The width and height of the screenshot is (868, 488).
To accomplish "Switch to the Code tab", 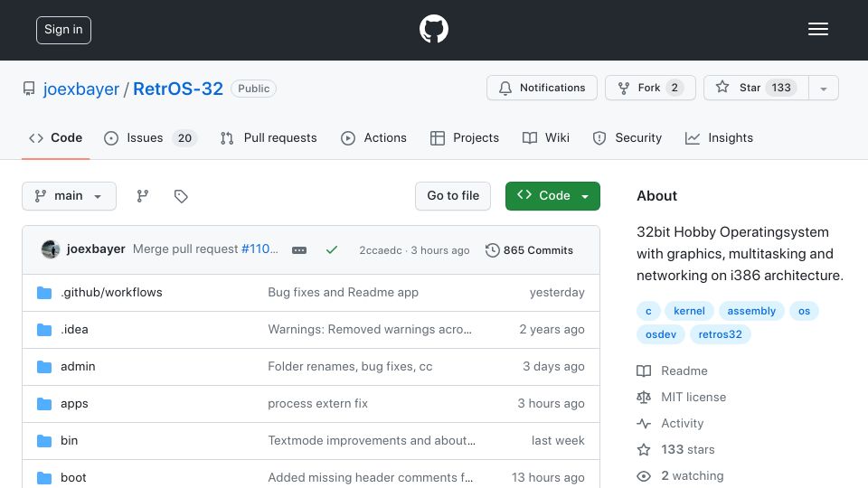I will click(55, 137).
